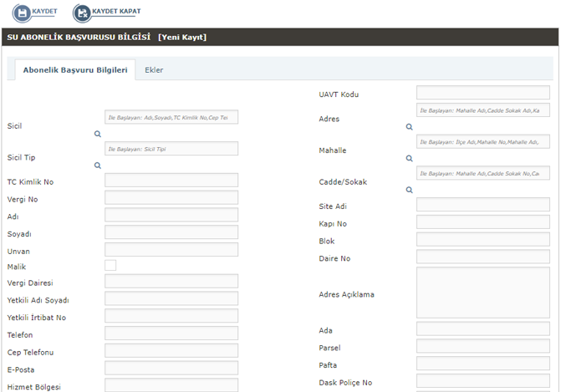
Task: Click the Adres search magnifier icon
Action: (x=409, y=127)
